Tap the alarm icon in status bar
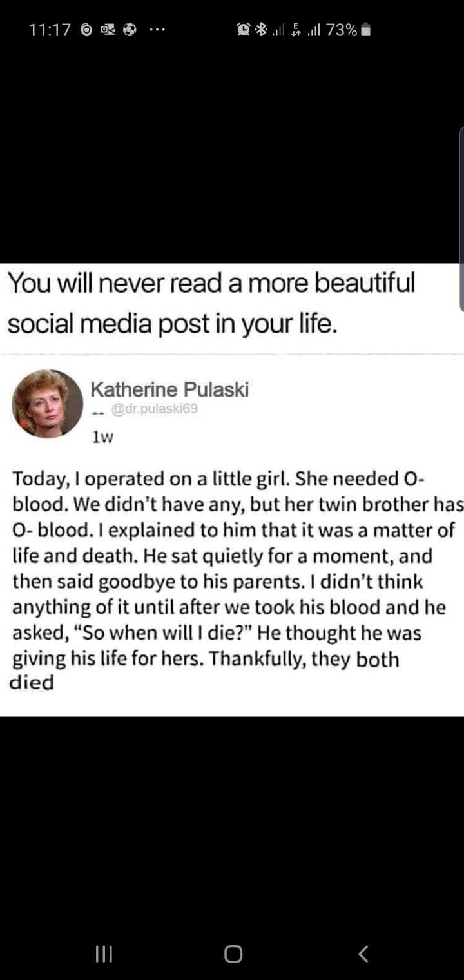This screenshot has width=464, height=980. pyautogui.click(x=244, y=30)
